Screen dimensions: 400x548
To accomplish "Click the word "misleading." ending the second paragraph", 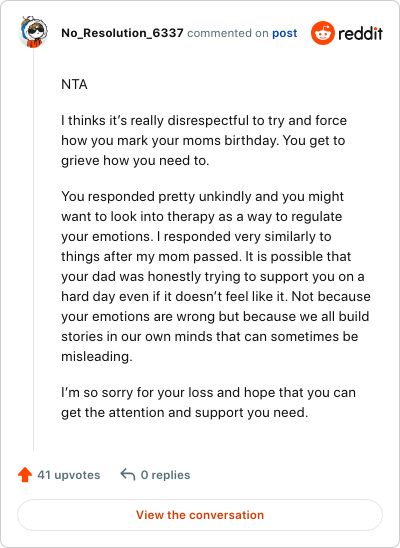I will click(x=97, y=356).
